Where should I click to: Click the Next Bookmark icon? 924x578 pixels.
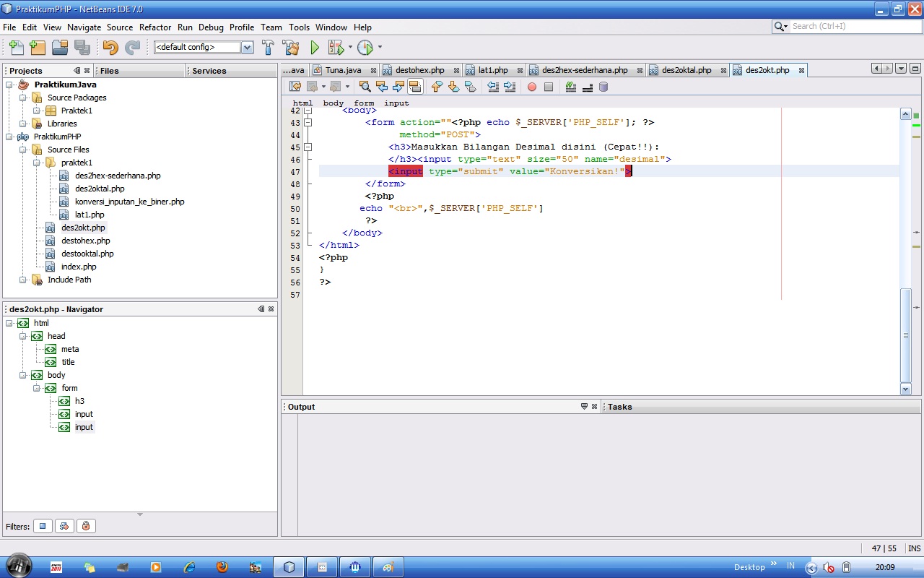point(453,87)
